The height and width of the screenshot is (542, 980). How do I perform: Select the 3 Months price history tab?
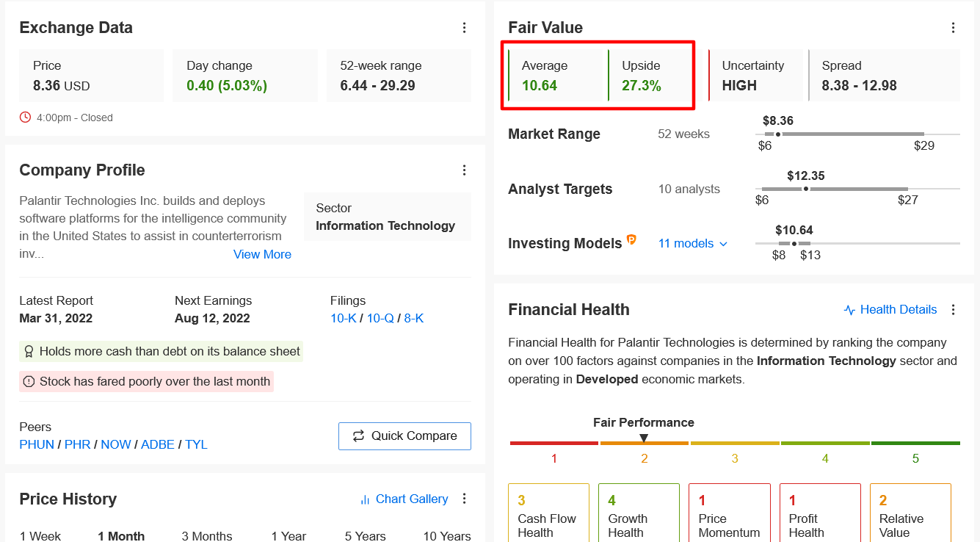click(206, 535)
